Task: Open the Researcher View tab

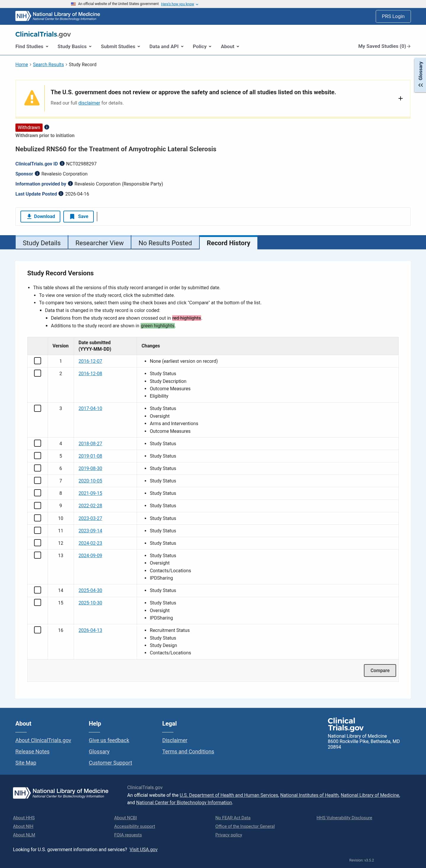Action: coord(99,243)
